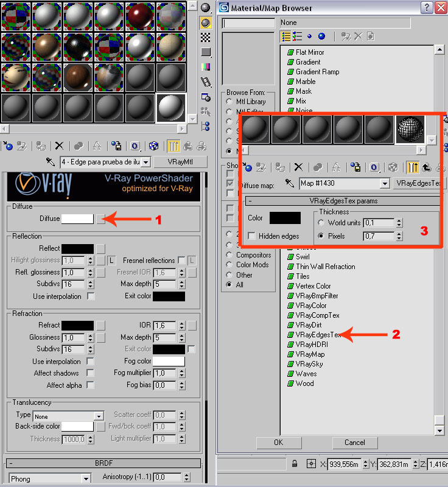Enable Hidden edges checkbox
The width and height of the screenshot is (448, 487).
tap(252, 236)
